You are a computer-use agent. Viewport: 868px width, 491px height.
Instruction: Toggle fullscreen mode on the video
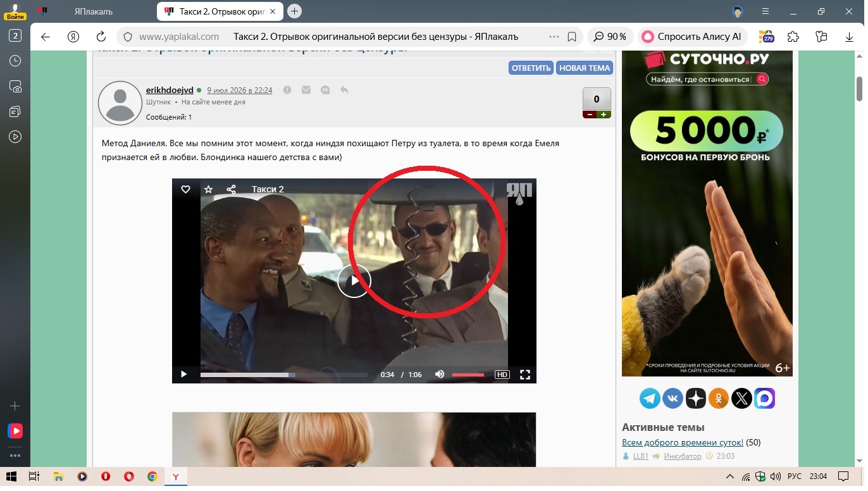tap(524, 375)
